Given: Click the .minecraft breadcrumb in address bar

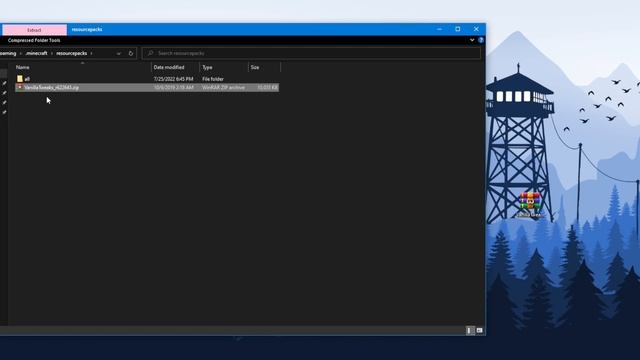Looking at the screenshot, I should tap(36, 53).
